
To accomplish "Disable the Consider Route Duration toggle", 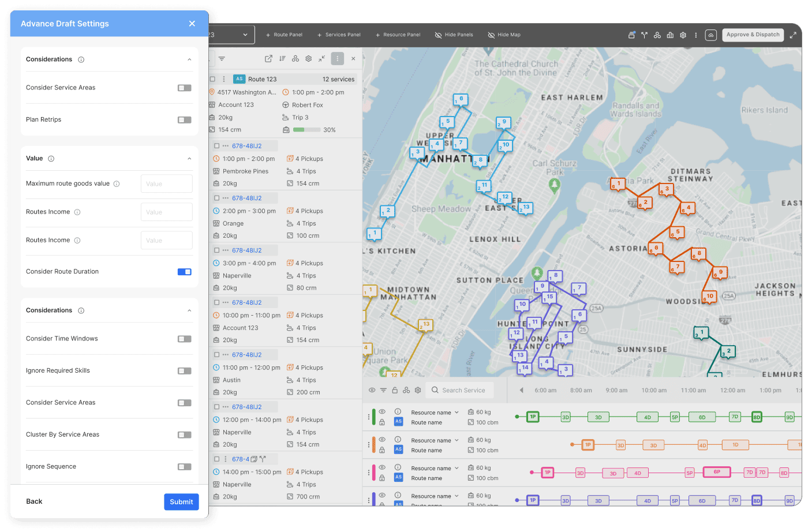I will [x=185, y=272].
